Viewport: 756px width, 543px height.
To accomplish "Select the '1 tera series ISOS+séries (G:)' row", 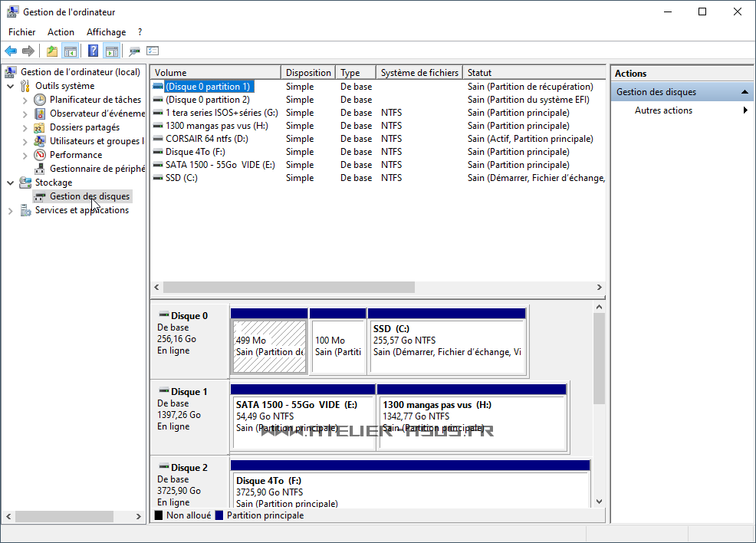I will click(x=378, y=113).
